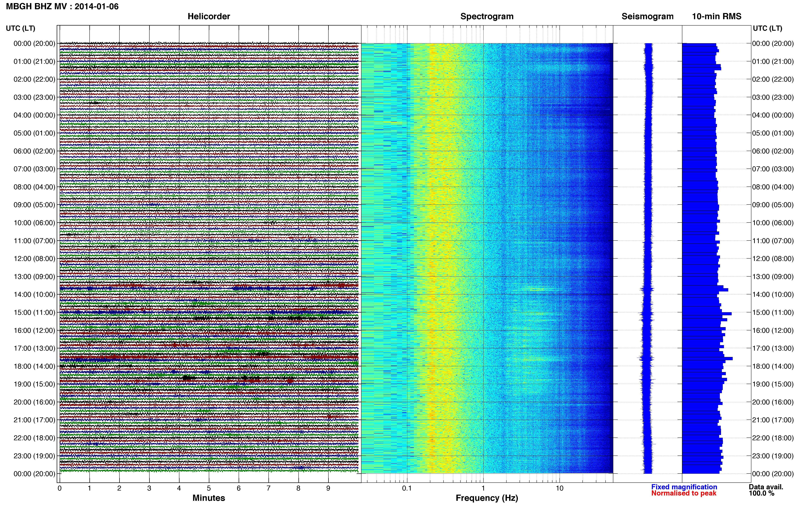This screenshot has height=508, width=812.
Task: Click the station title MBGH BHZ MV : 2014-01-06
Action: (x=62, y=6)
